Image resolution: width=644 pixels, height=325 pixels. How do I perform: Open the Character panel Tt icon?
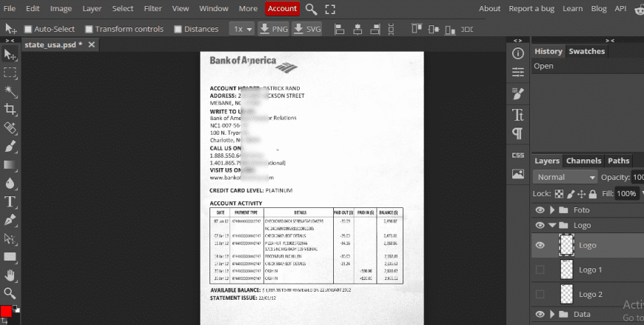click(518, 115)
